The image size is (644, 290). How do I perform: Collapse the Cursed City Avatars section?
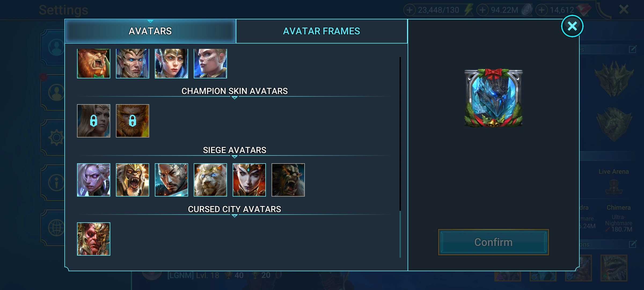tap(234, 216)
